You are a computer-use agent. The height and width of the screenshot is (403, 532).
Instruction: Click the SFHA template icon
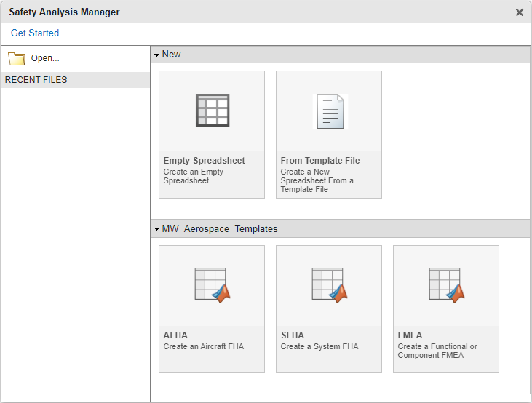coord(330,284)
